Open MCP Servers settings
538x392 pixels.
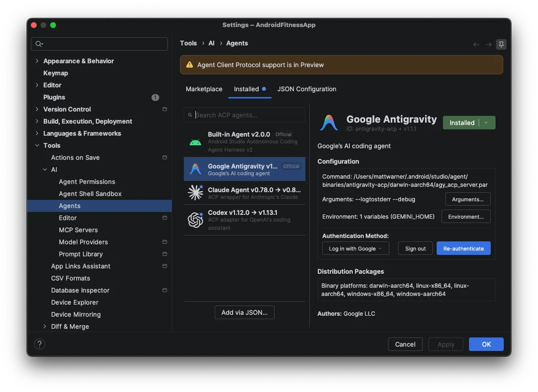point(78,230)
